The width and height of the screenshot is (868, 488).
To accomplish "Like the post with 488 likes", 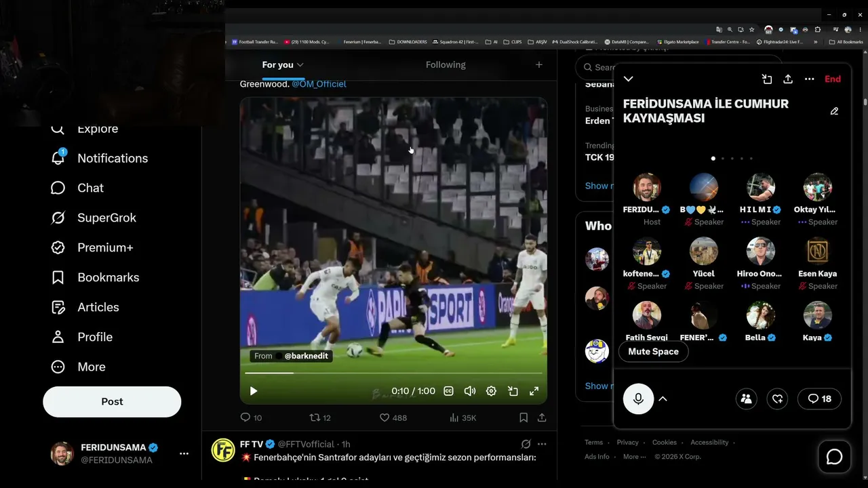I will pyautogui.click(x=393, y=418).
